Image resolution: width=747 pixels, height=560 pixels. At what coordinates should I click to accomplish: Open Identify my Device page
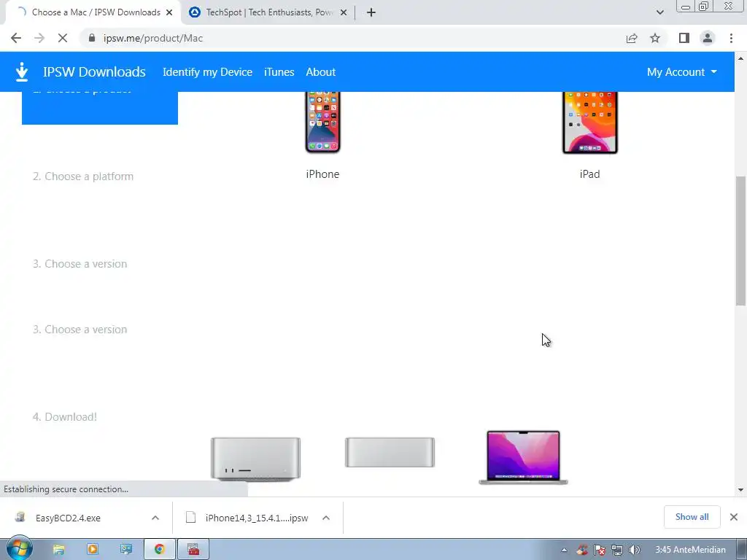click(207, 72)
